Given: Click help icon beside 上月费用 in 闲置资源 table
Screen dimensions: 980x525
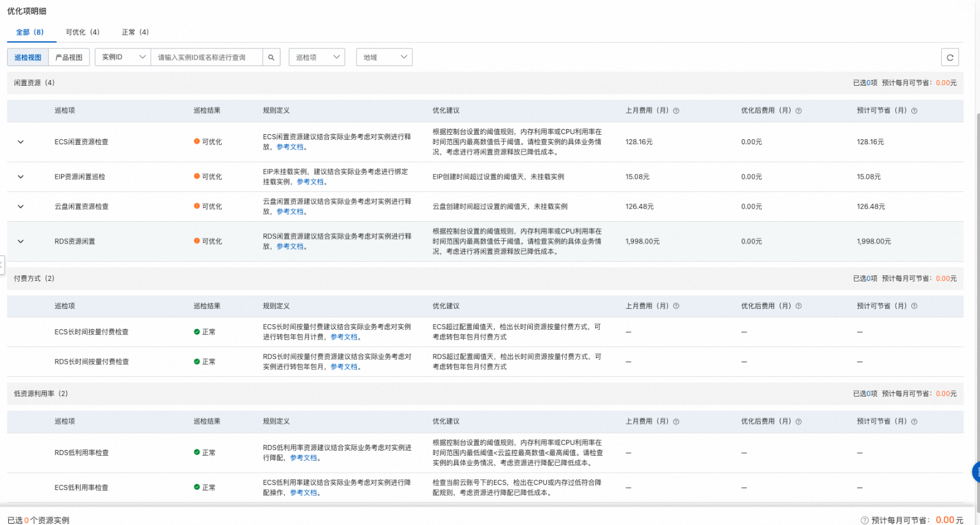Looking at the screenshot, I should coord(676,111).
